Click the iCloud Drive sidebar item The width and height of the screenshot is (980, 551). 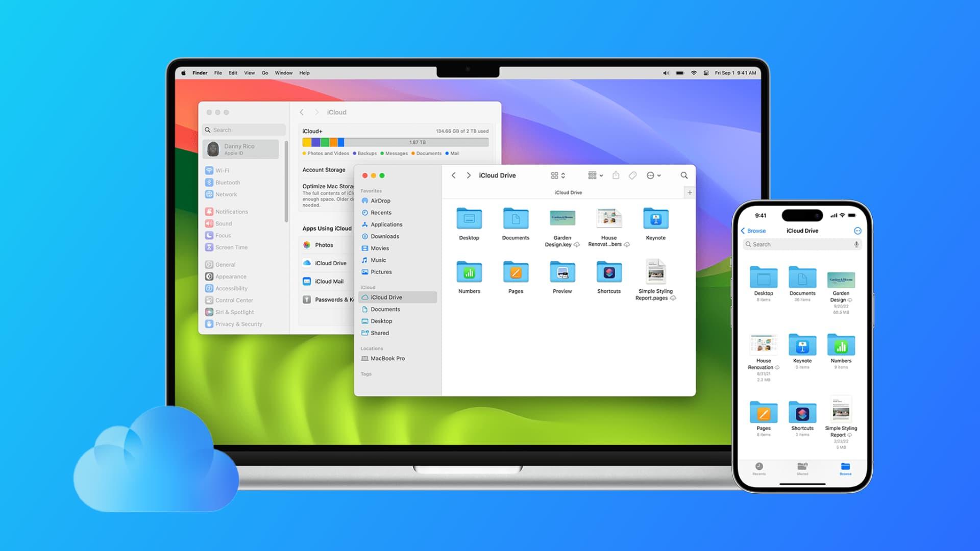(386, 297)
